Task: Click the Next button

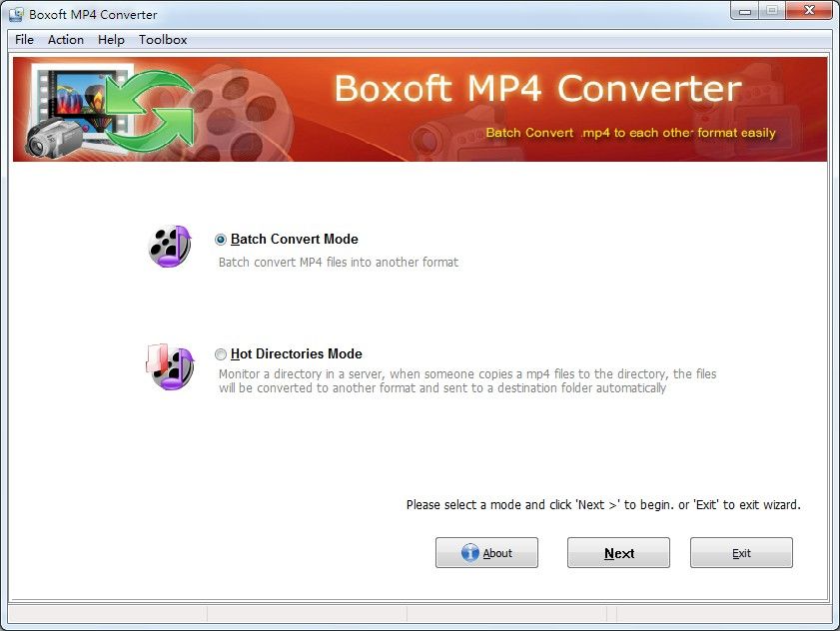Action: [x=618, y=553]
